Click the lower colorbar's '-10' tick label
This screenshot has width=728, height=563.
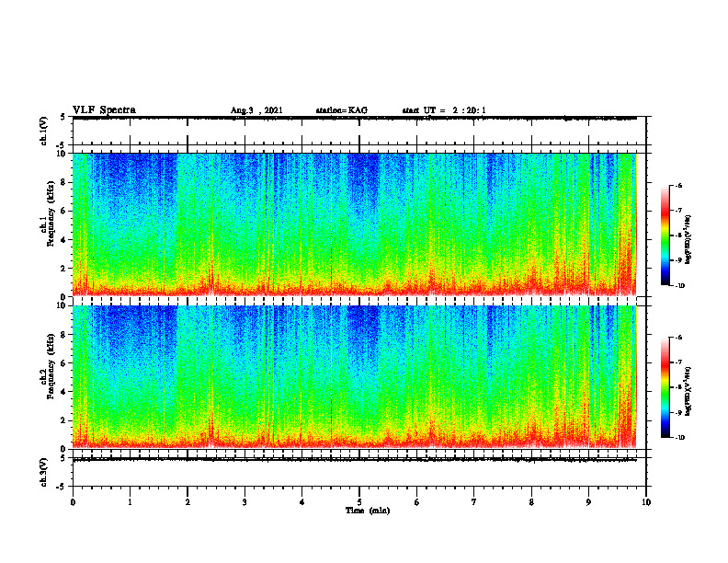(679, 438)
